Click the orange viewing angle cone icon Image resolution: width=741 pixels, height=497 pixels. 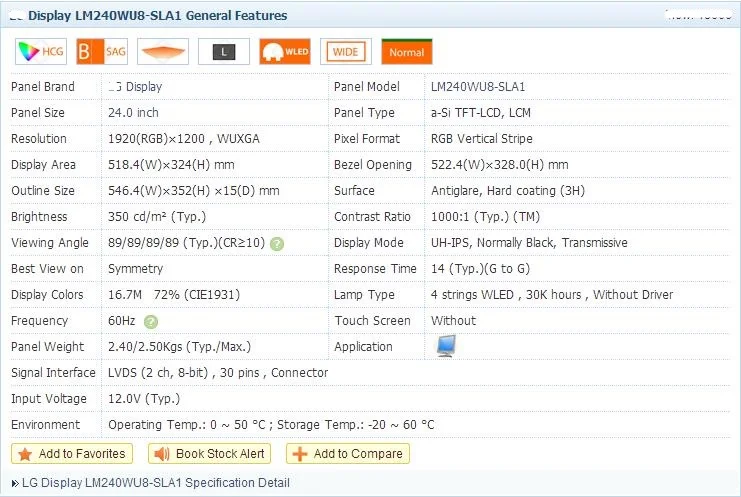[x=162, y=51]
